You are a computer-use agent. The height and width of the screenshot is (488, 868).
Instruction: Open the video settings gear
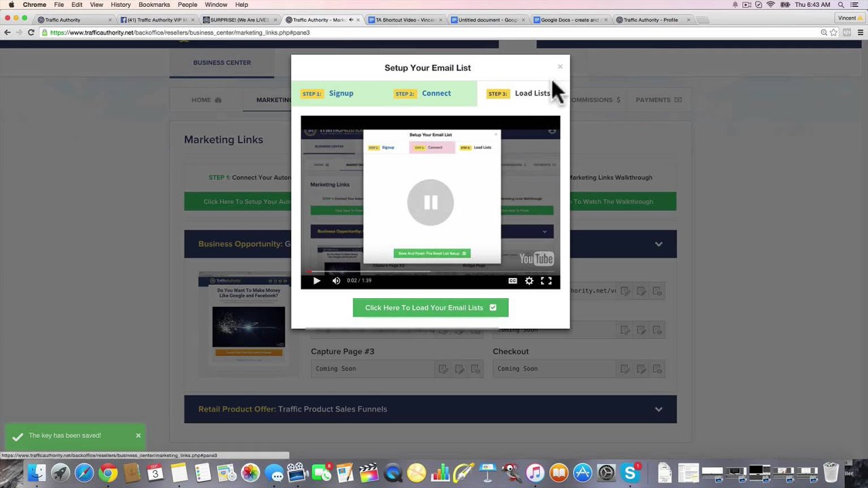(529, 281)
